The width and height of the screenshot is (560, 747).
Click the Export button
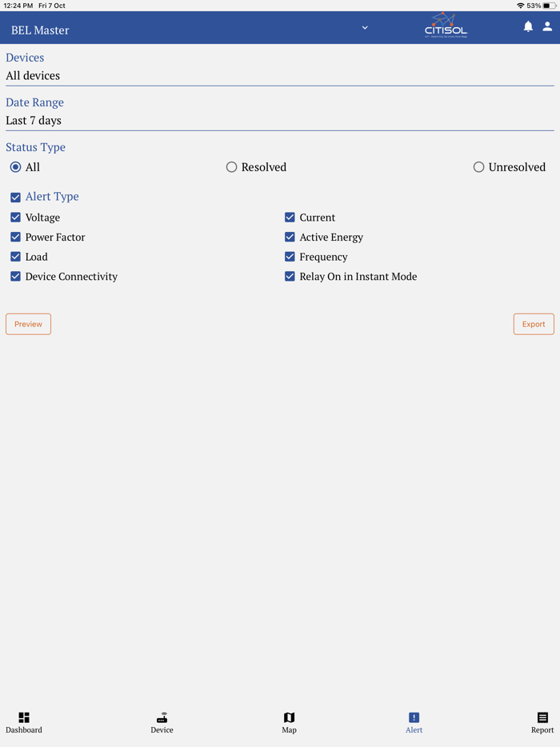[534, 324]
